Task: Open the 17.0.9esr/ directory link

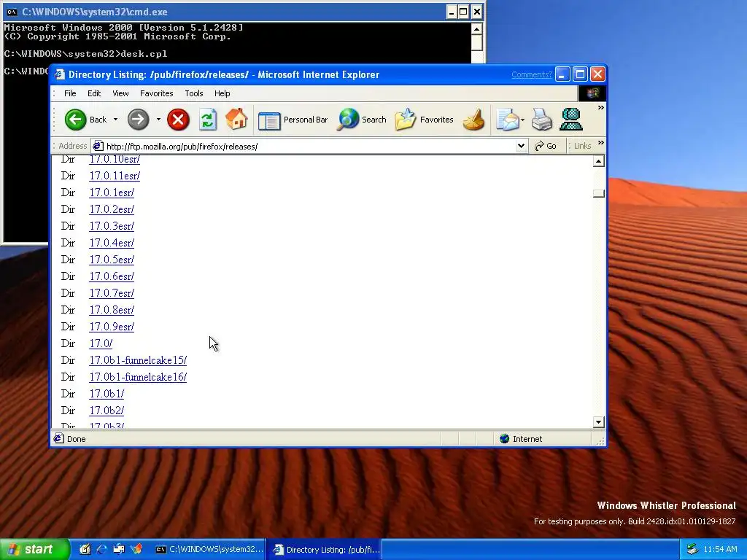Action: 112,327
